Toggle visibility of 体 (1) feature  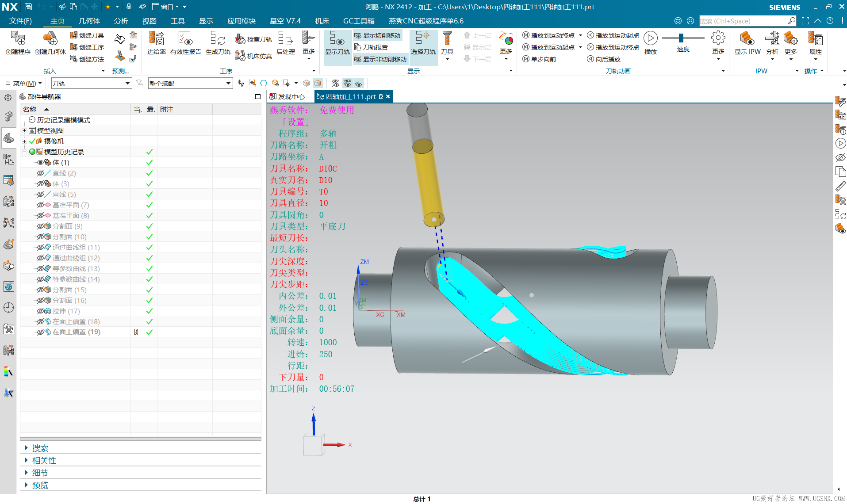40,163
